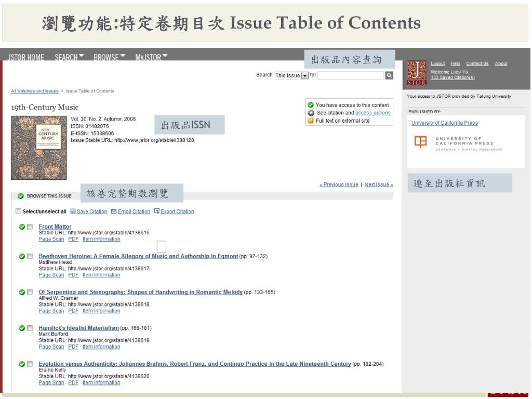The image size is (532, 399).
Task: Open the 19th-Century Music cover thumbnail
Action: [38, 148]
